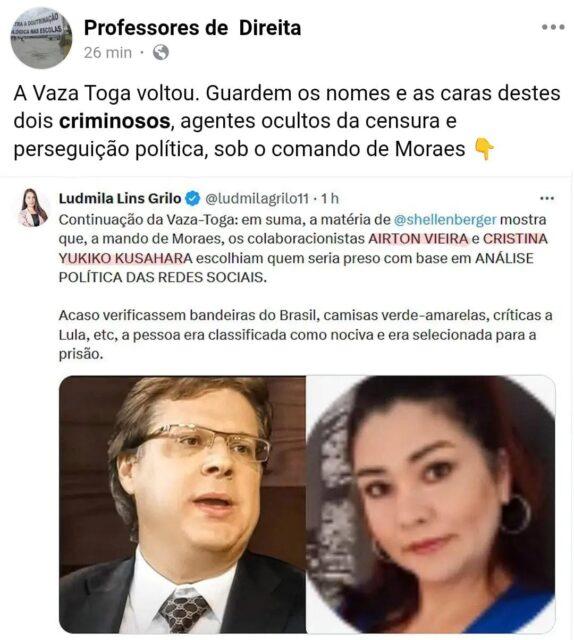This screenshot has height=640, width=574.
Task: Open the embedded tweet's three-dot menu
Action: [547, 199]
